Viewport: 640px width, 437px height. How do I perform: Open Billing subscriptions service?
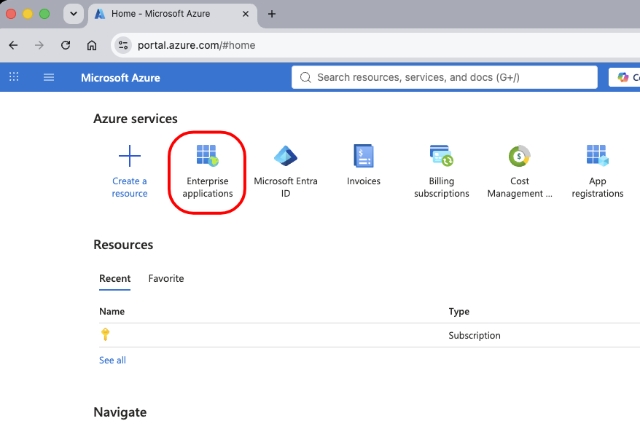pyautogui.click(x=441, y=172)
